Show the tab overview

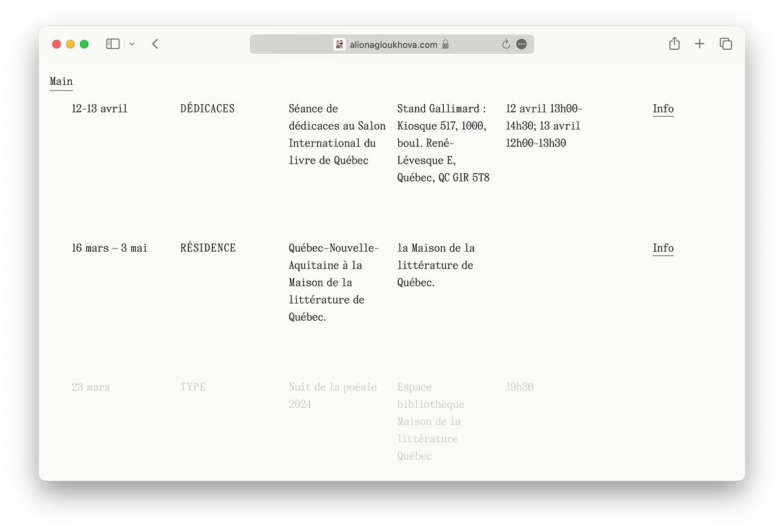tap(725, 44)
